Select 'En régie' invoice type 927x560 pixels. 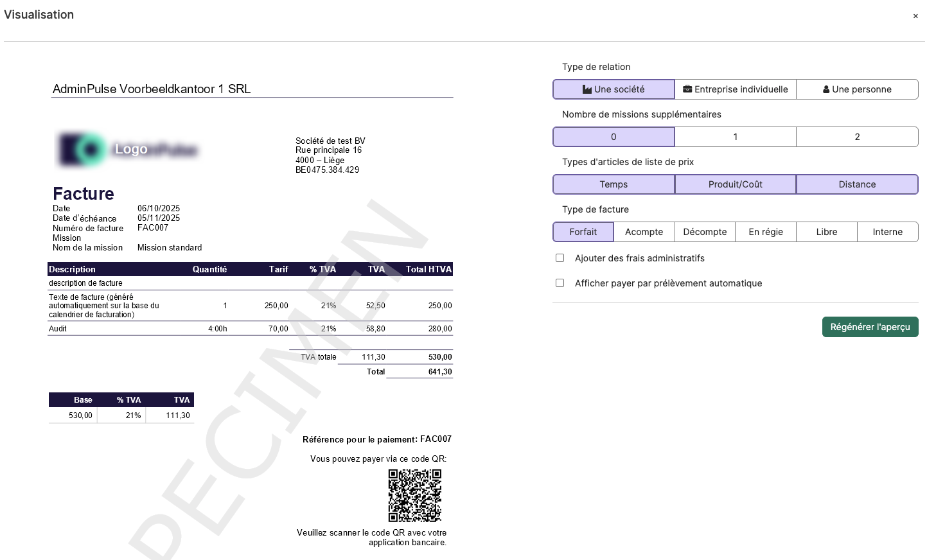point(766,232)
